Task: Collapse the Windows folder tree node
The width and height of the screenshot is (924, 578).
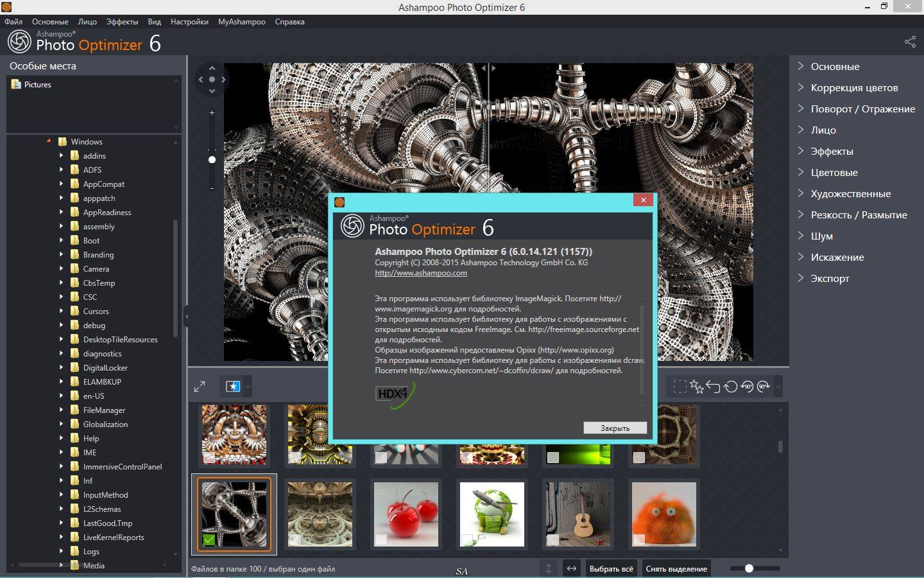Action: click(x=49, y=141)
